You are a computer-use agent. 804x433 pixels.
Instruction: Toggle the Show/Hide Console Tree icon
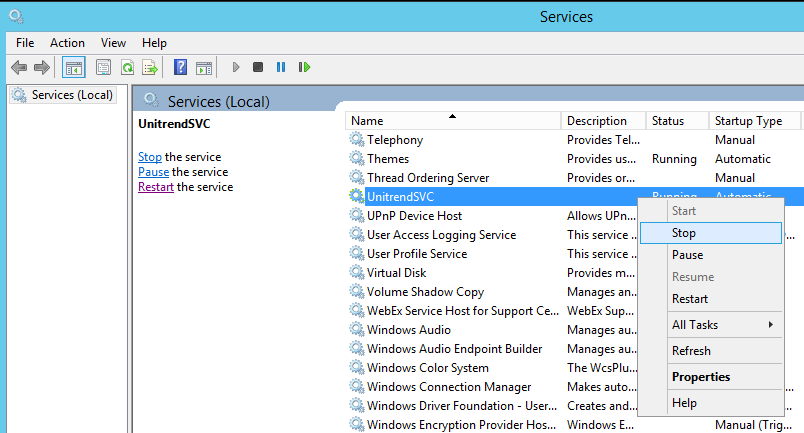(x=73, y=67)
